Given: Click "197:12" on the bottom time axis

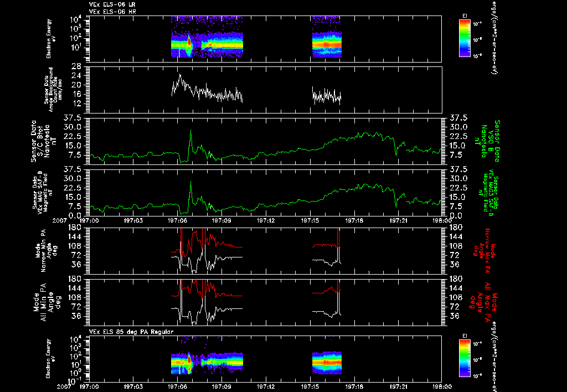Looking at the screenshot, I should (266, 386).
